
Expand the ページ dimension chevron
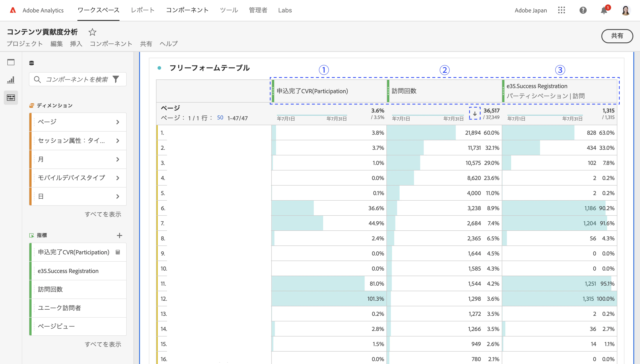click(118, 122)
